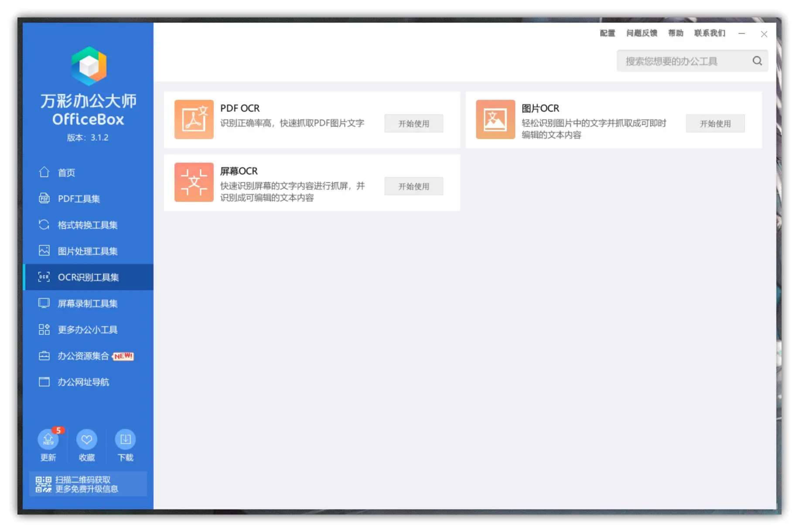Open 联系我们 in the top bar

tap(710, 33)
